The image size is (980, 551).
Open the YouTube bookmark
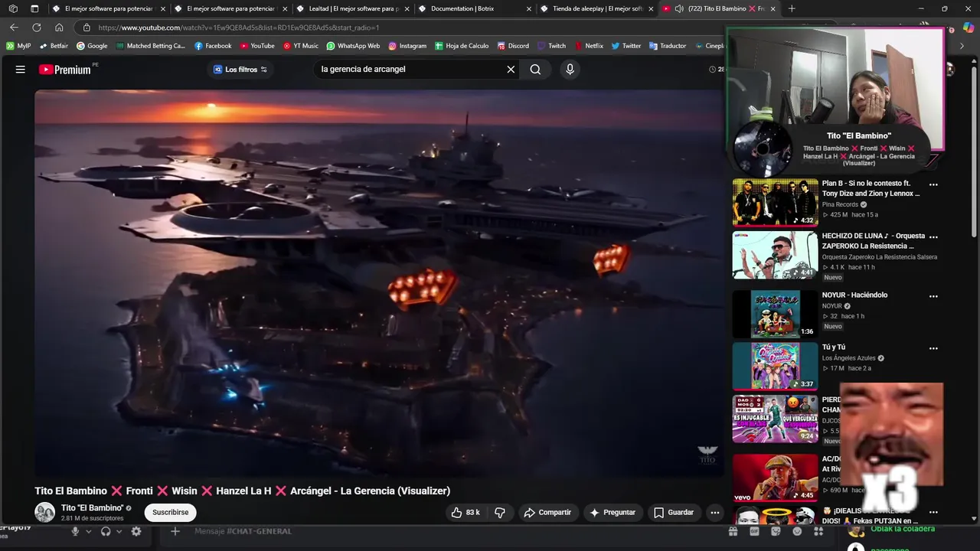(x=257, y=46)
